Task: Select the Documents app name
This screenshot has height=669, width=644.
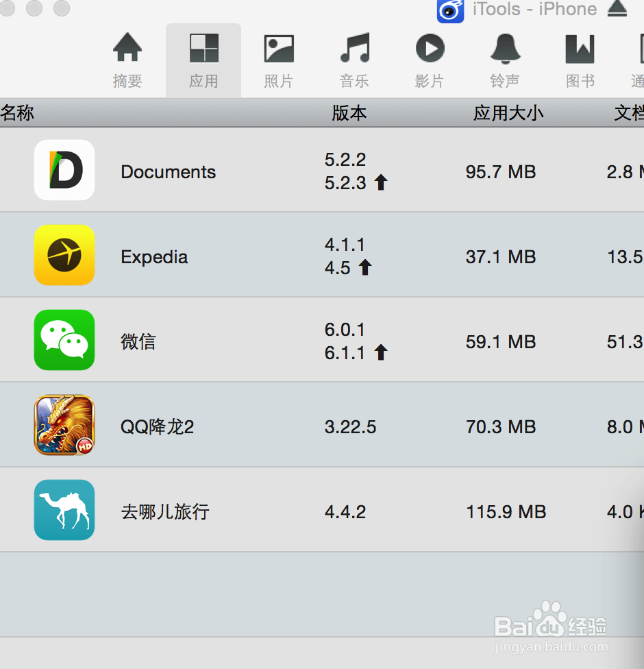Action: tap(169, 172)
